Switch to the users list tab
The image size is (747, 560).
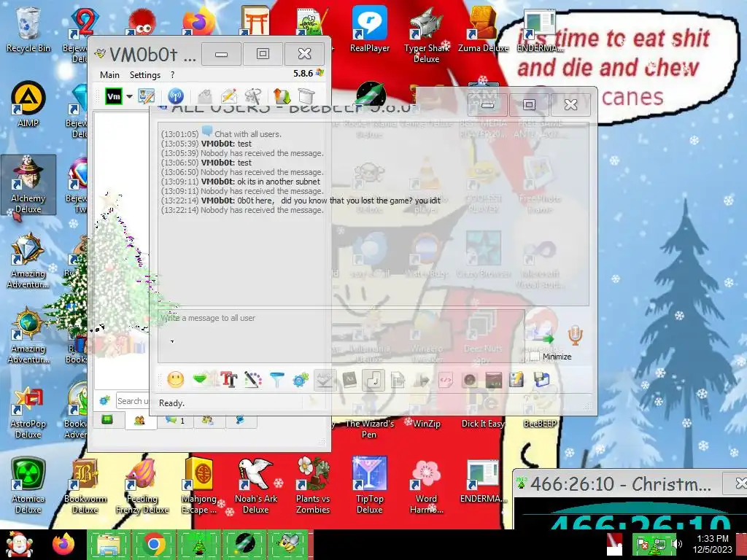(139, 420)
